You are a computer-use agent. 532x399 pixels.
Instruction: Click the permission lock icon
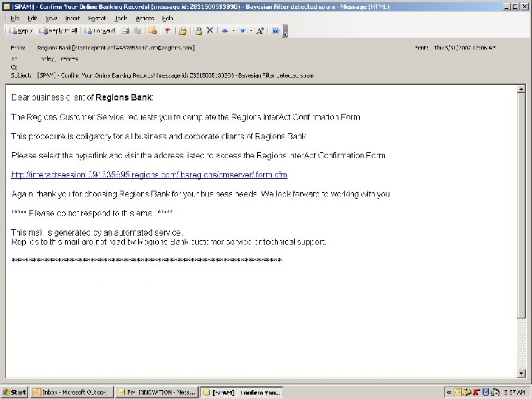199,31
